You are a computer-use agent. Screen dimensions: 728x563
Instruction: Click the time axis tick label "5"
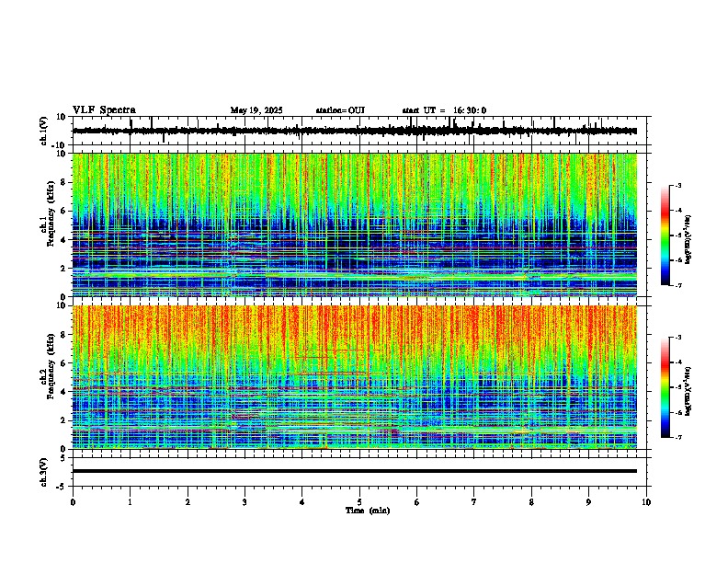point(359,502)
